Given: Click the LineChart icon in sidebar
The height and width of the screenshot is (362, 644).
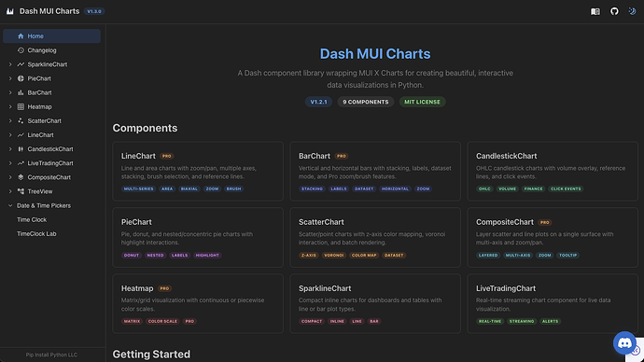Looking at the screenshot, I should (21, 135).
